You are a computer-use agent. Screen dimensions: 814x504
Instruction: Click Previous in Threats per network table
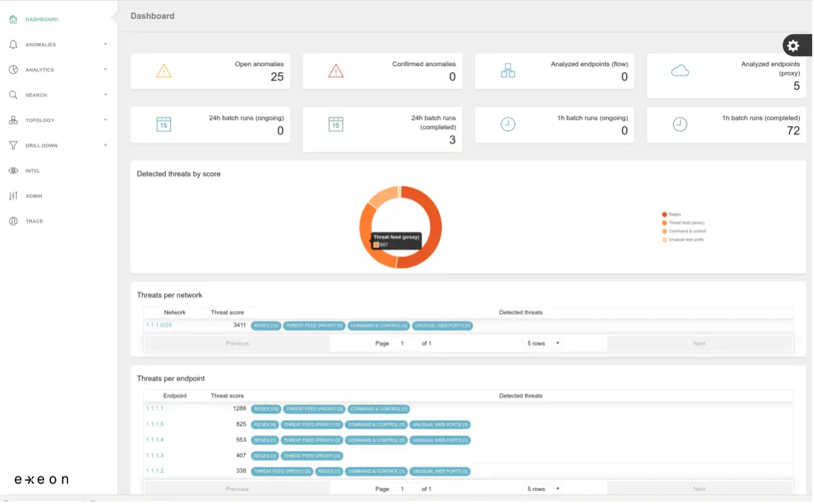[237, 343]
